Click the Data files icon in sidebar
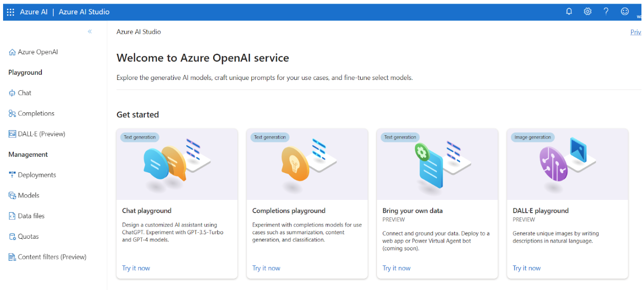644x290 pixels. 12,216
